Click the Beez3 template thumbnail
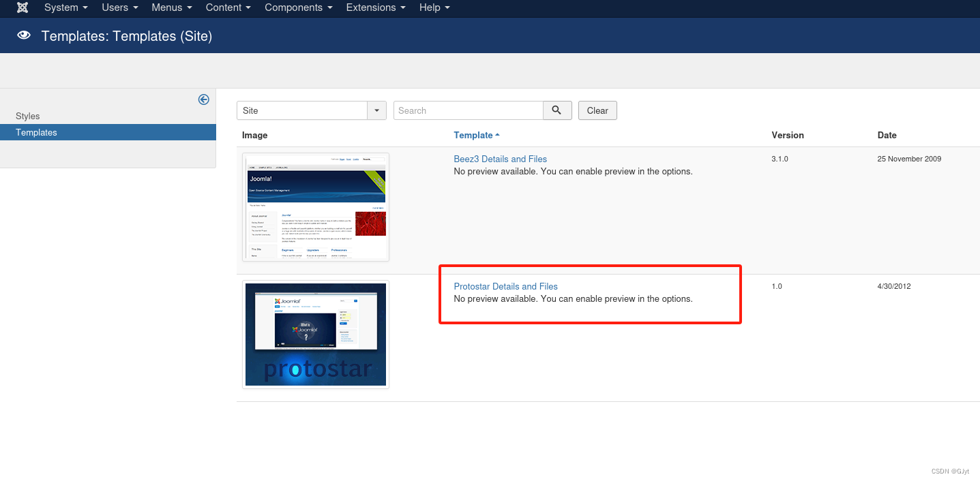980x481 pixels. (316, 207)
